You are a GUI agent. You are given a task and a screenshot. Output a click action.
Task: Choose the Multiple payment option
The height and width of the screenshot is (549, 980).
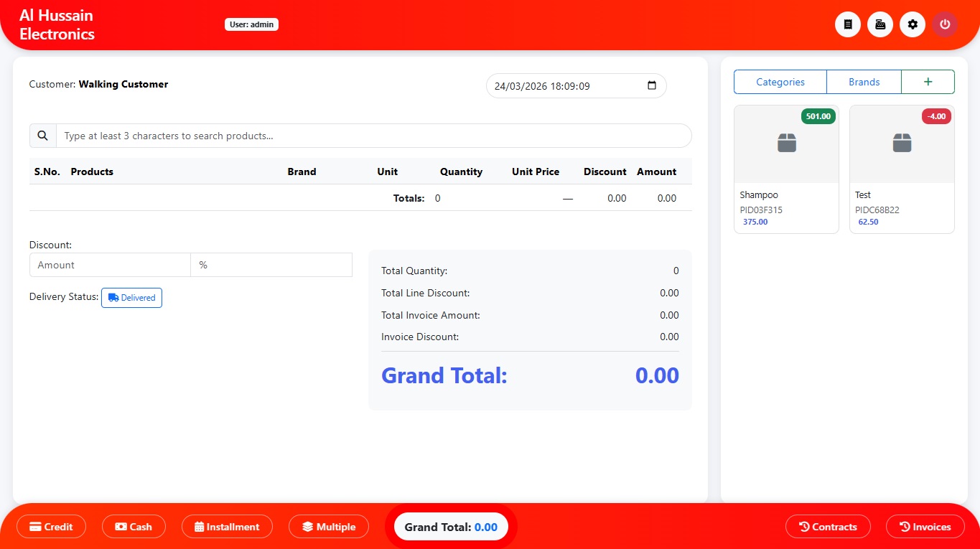click(x=329, y=527)
